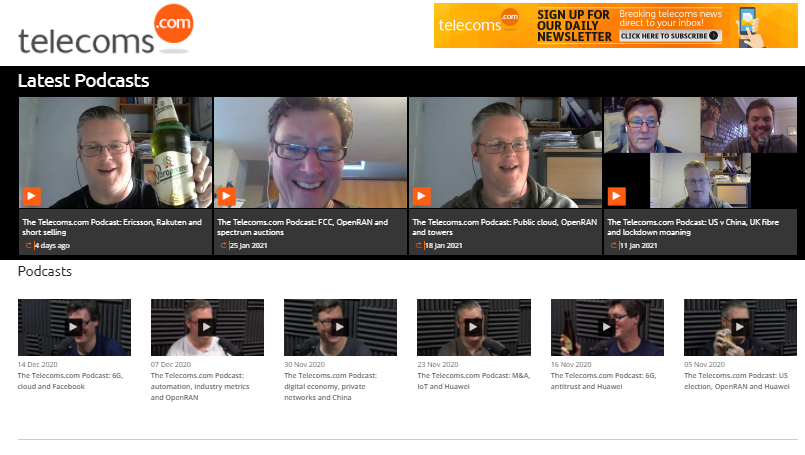Play the 05 Nov 2020 US election podcast

740,326
